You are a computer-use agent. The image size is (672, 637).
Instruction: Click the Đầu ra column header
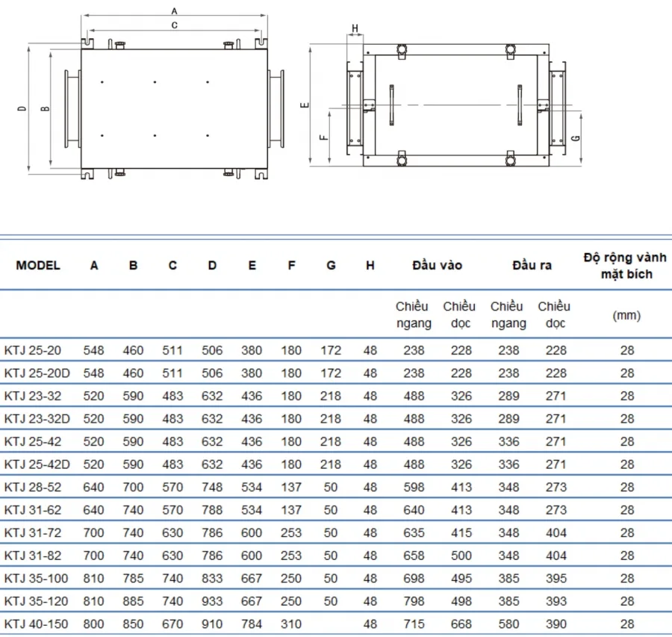[532, 265]
